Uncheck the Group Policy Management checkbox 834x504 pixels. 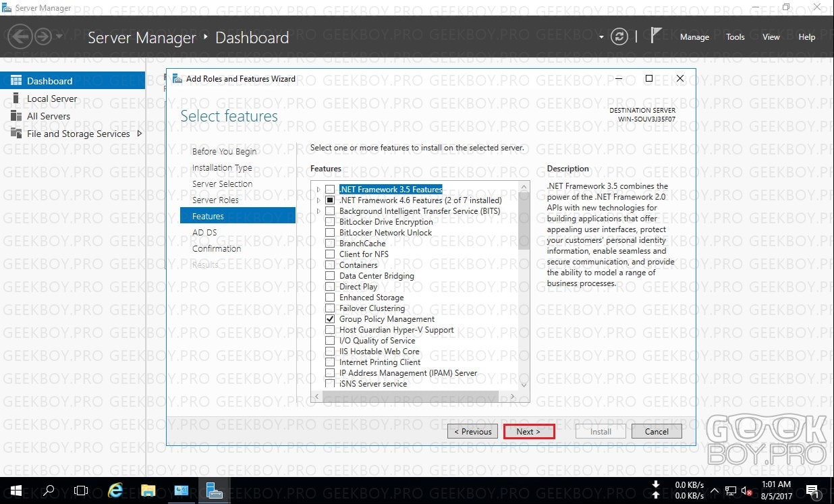[x=330, y=319]
